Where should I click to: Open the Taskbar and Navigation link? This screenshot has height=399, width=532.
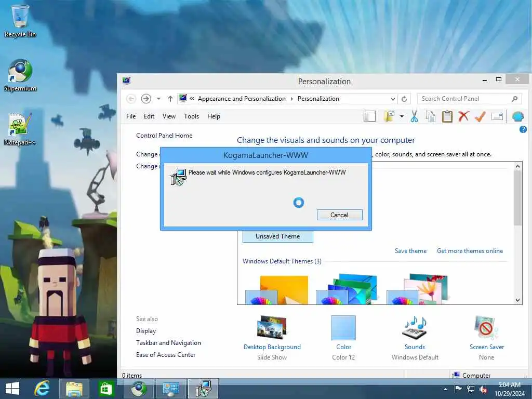click(168, 343)
